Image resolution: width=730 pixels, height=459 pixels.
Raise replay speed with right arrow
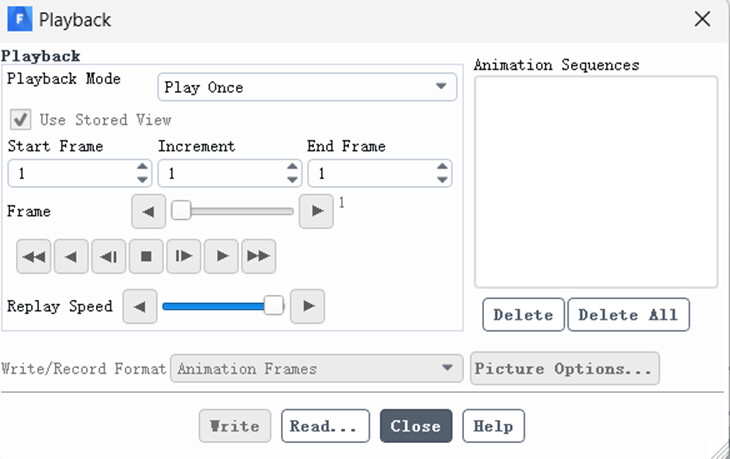point(308,307)
